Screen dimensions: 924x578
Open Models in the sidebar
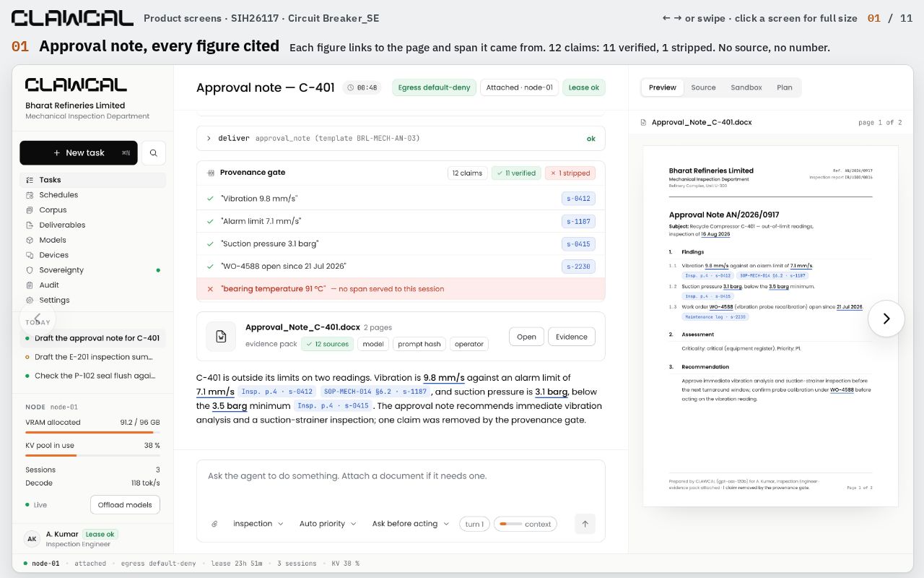point(92,241)
